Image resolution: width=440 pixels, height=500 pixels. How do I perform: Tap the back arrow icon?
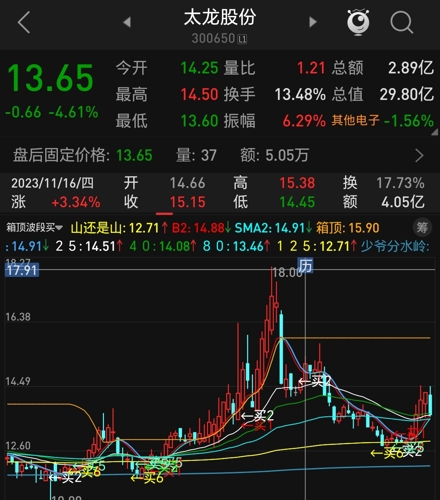pyautogui.click(x=24, y=22)
